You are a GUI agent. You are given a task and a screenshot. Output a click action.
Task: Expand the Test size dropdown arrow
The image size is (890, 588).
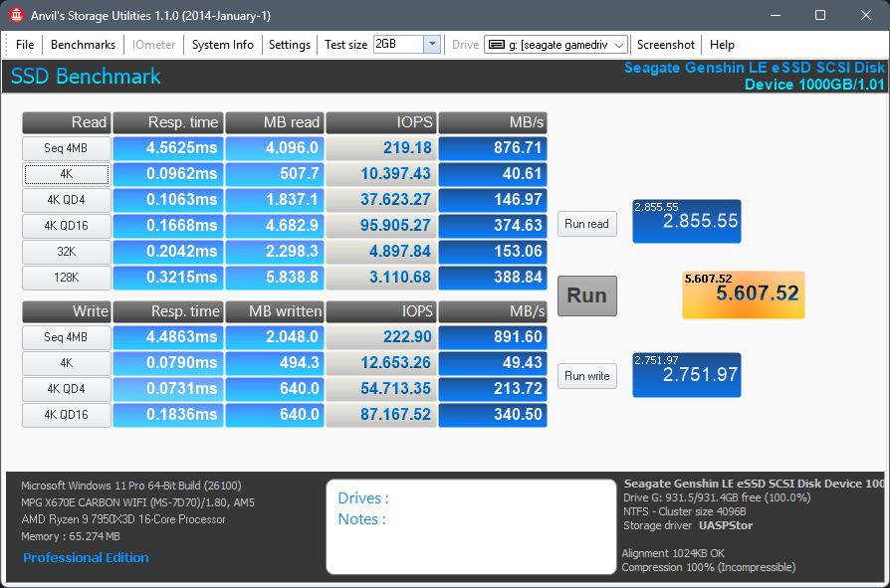pos(432,45)
